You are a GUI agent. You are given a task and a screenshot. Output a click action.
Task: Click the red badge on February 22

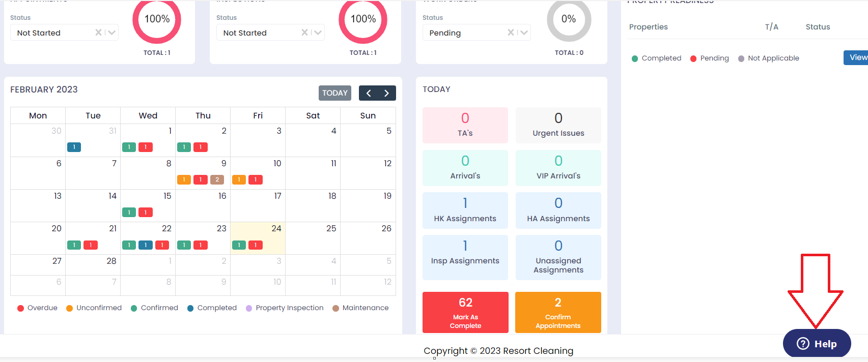pyautogui.click(x=162, y=245)
